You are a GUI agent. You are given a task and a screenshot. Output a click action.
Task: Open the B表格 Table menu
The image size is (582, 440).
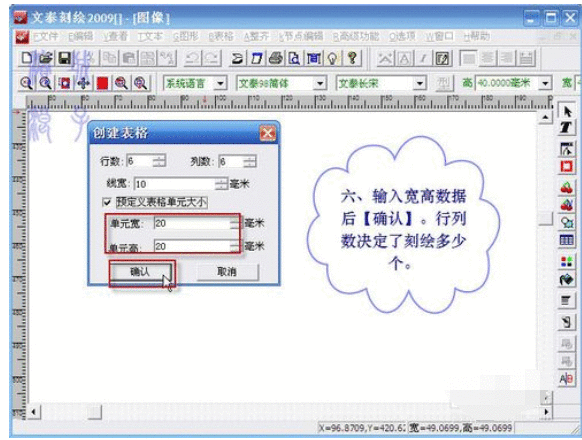click(x=221, y=36)
